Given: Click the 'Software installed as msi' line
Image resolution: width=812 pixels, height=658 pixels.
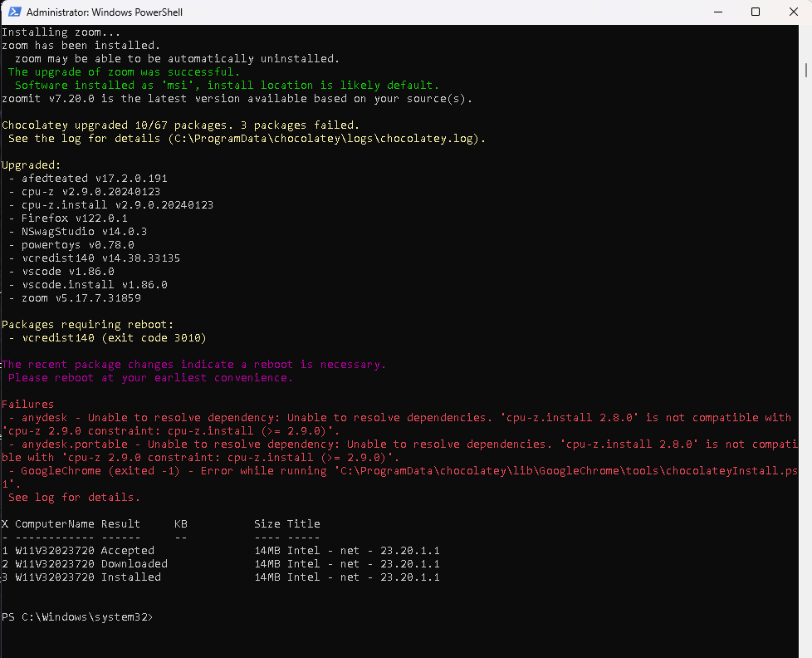Looking at the screenshot, I should [227, 86].
